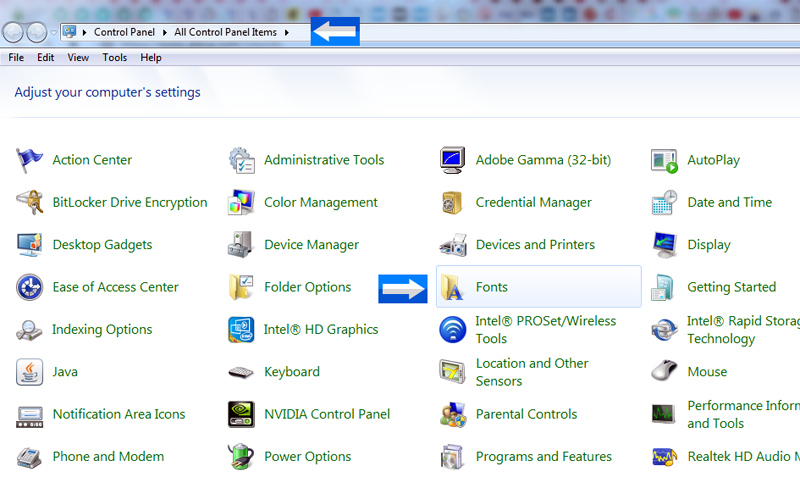The height and width of the screenshot is (483, 800).
Task: Open the Adobe Gamma monitor icon
Action: pos(453,160)
